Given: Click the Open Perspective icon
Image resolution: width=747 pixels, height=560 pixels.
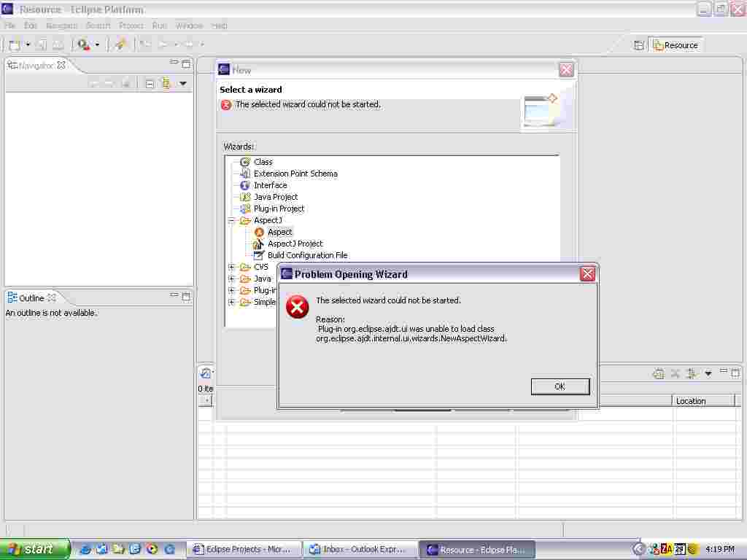Looking at the screenshot, I should tap(639, 45).
